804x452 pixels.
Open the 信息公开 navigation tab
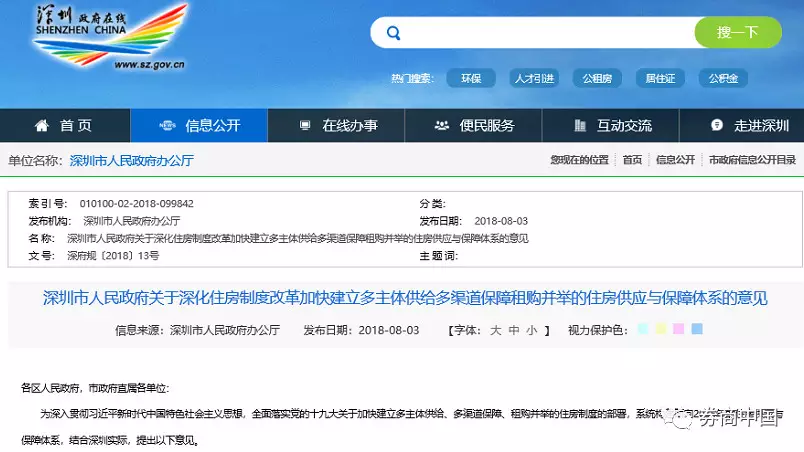pyautogui.click(x=199, y=125)
